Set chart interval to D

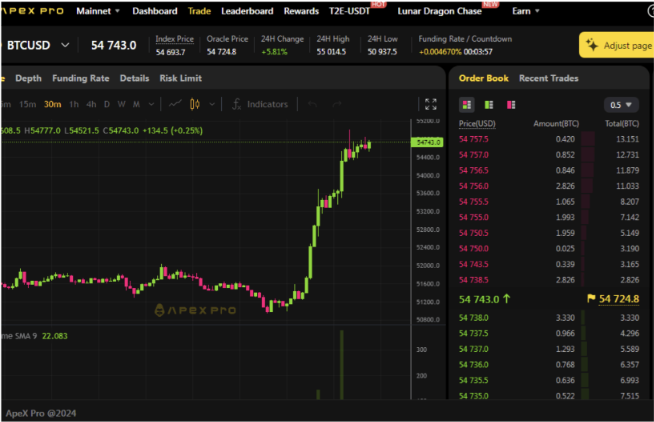tap(107, 104)
